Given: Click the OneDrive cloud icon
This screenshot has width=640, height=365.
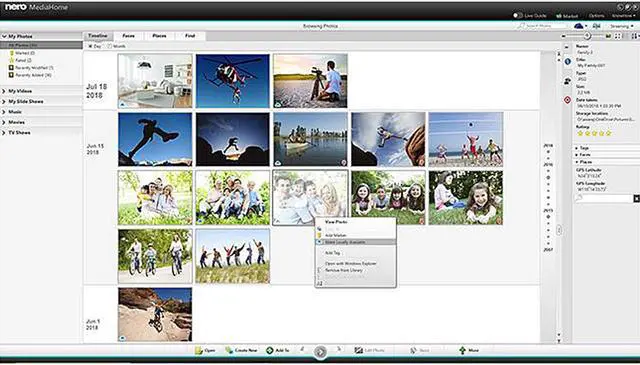Looking at the screenshot, I should click(578, 26).
